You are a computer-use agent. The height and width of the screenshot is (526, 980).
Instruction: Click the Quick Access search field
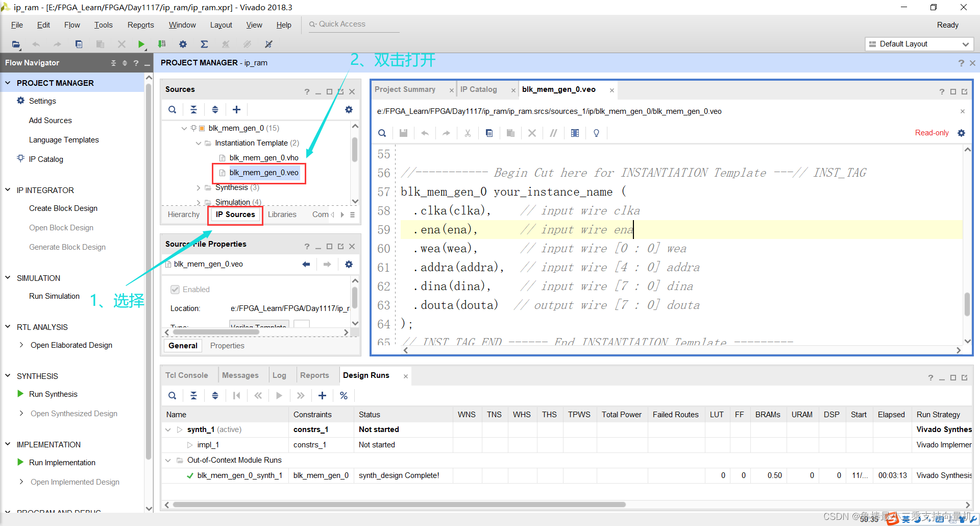354,24
